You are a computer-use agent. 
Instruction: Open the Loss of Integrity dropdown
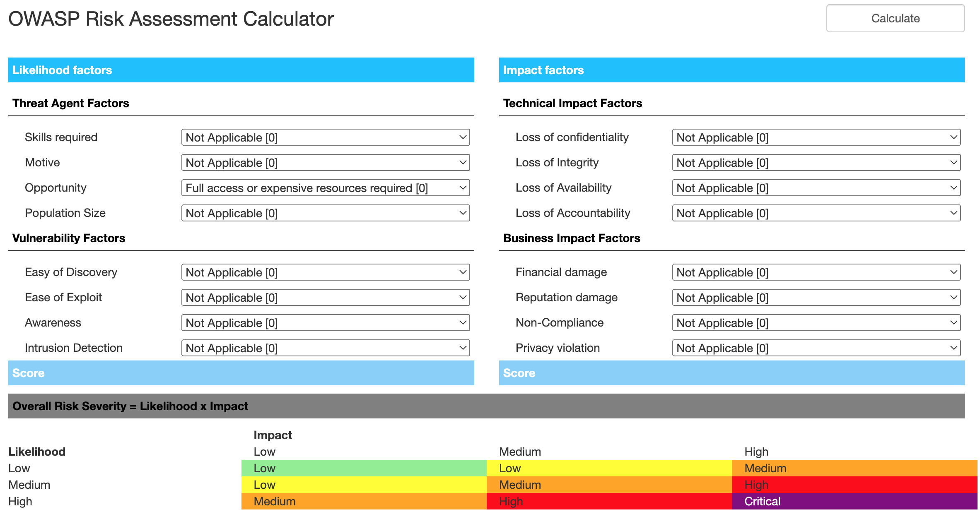816,163
